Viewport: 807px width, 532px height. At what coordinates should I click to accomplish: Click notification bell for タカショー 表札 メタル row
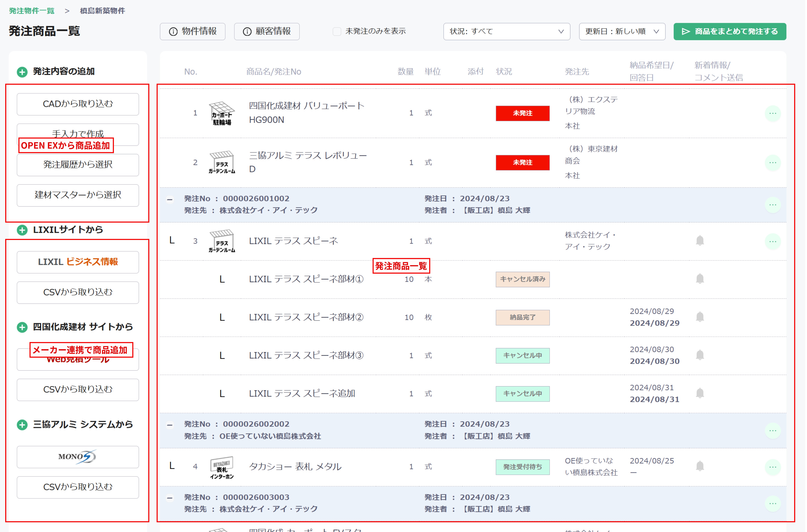click(x=700, y=466)
